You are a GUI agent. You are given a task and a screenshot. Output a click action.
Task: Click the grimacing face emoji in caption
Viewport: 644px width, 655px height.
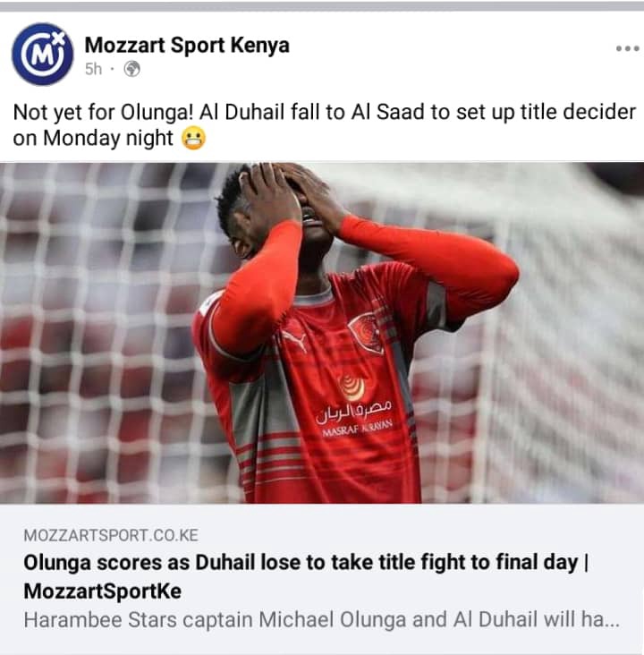[193, 139]
